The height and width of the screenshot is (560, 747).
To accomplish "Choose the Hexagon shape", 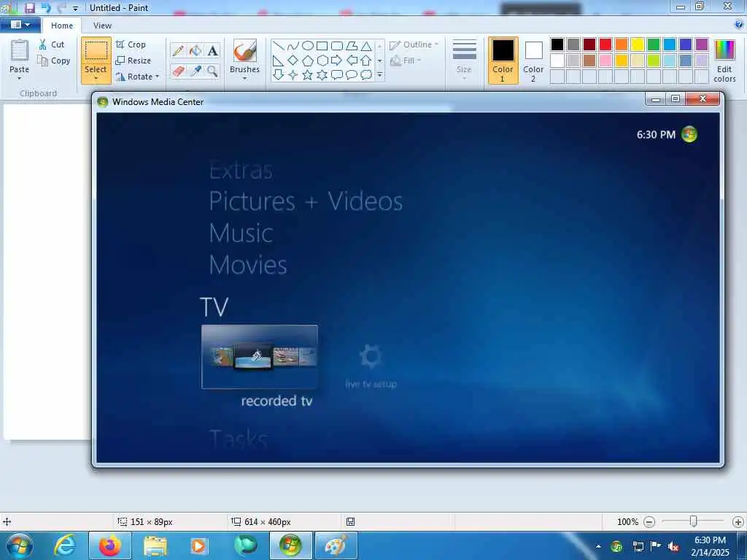I will tap(322, 61).
